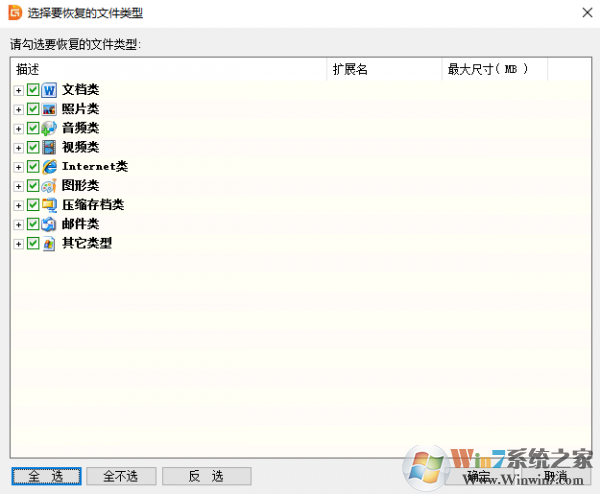Expand the 压缩存档类 tree node
Screen dimensions: 600x494
click(x=18, y=205)
